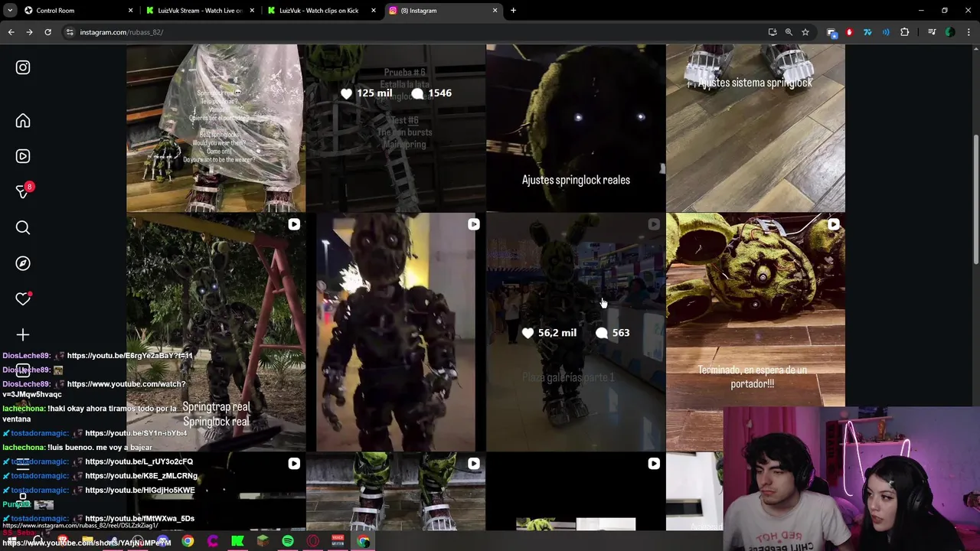980x551 pixels.
Task: Open 'Ajustes springlock reales' post
Action: tap(576, 127)
